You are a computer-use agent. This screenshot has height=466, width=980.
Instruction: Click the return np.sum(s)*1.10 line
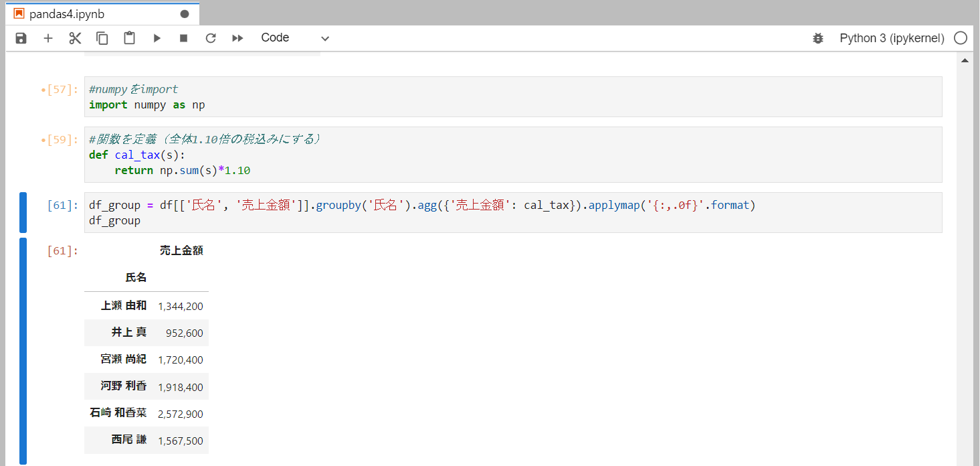point(183,171)
